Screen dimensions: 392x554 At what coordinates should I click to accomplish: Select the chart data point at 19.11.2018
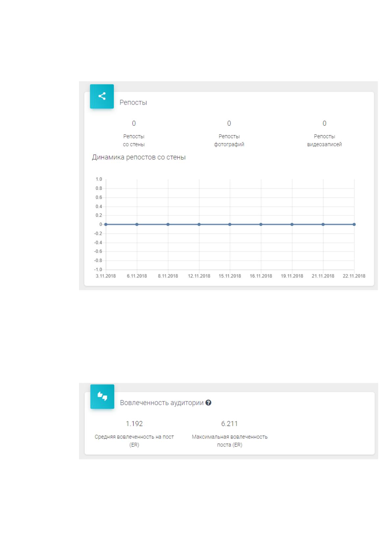(292, 224)
